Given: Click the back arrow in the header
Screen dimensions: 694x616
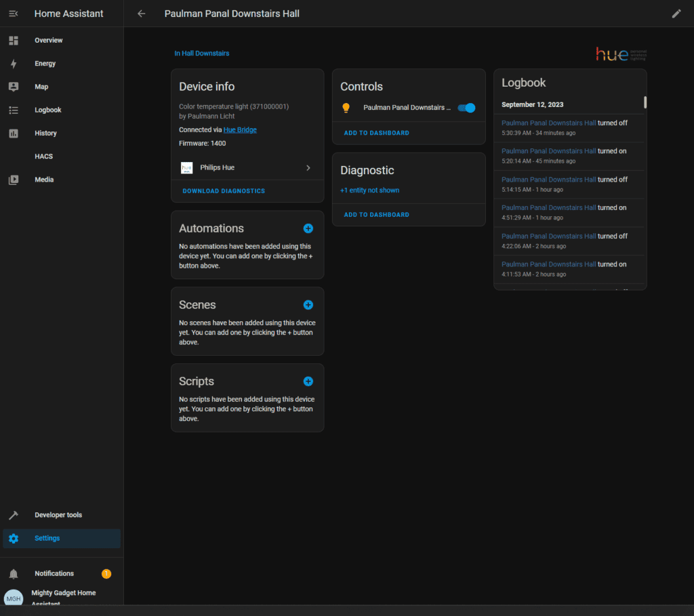Looking at the screenshot, I should 141,14.
